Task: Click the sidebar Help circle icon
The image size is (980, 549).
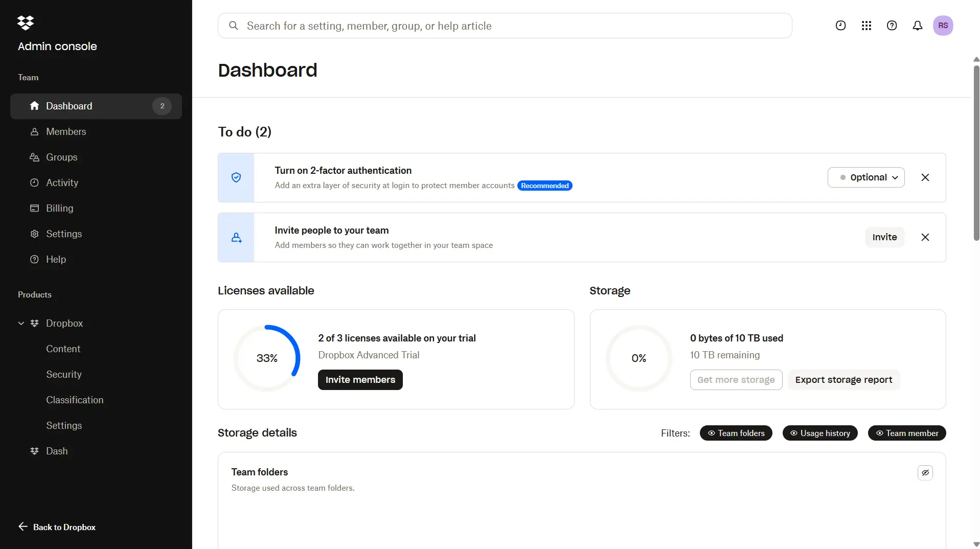Action: pyautogui.click(x=34, y=259)
